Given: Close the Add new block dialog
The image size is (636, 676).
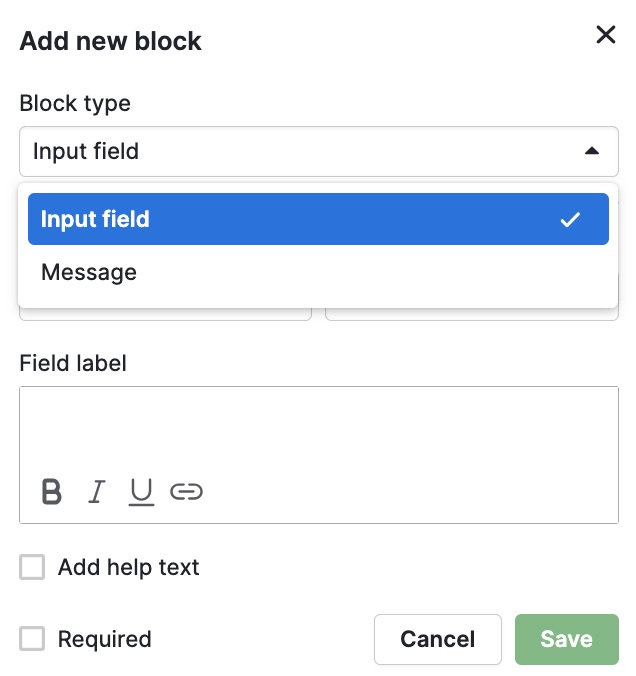Looking at the screenshot, I should 605,34.
